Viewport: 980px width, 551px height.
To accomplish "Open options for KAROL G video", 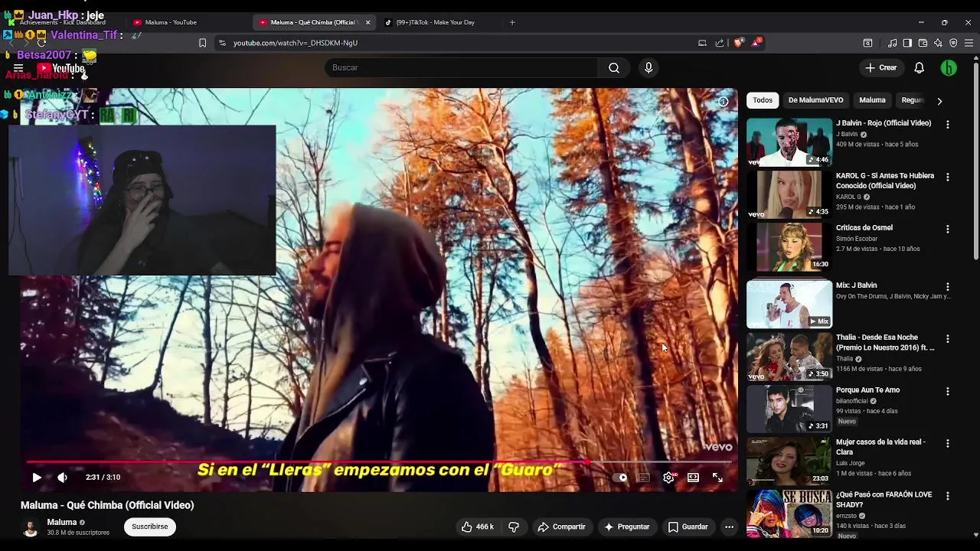I will (947, 177).
